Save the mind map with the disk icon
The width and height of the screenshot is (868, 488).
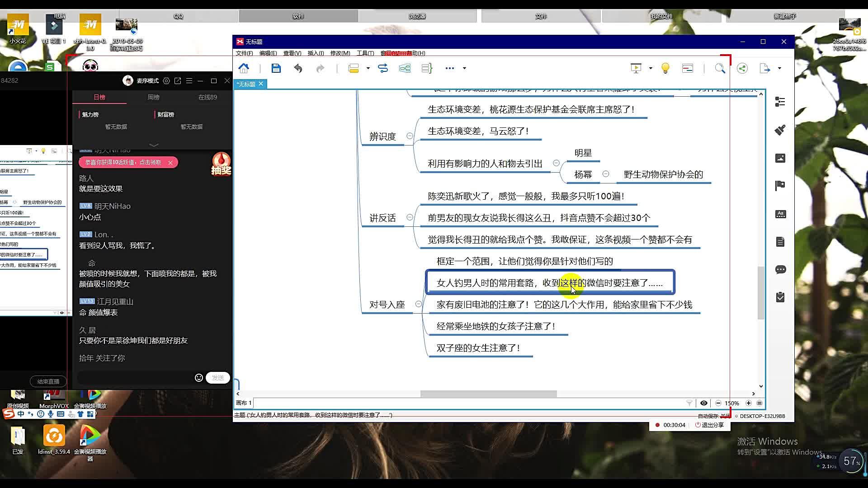tap(276, 68)
